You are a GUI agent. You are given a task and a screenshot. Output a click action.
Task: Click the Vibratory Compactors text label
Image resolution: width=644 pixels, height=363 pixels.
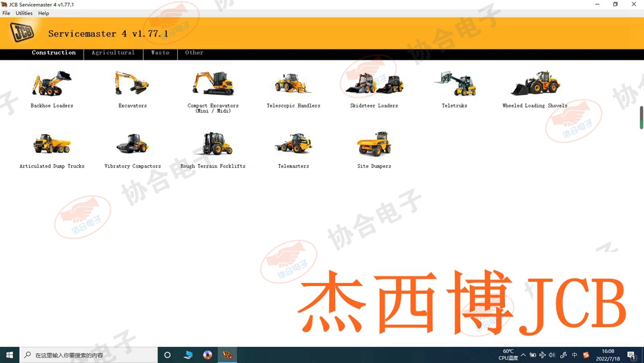pos(132,166)
